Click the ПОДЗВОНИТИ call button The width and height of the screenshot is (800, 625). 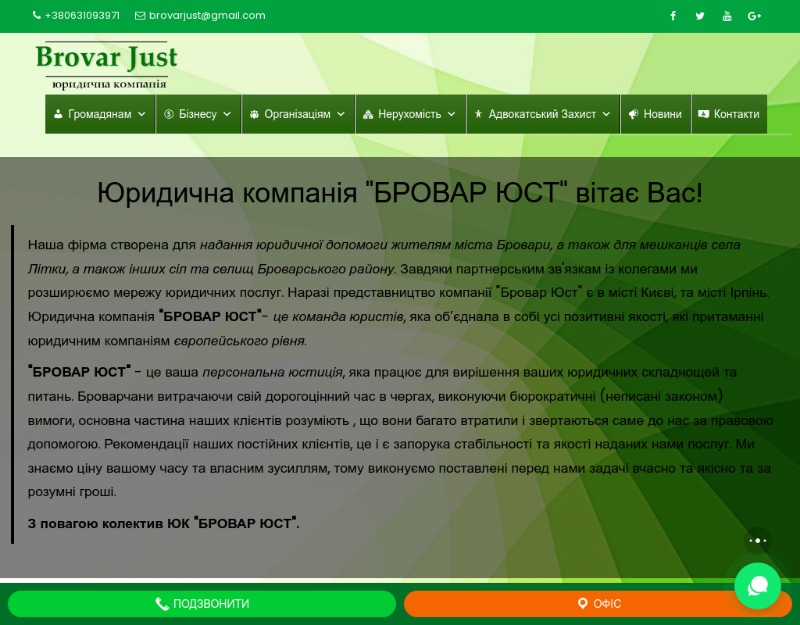202,604
